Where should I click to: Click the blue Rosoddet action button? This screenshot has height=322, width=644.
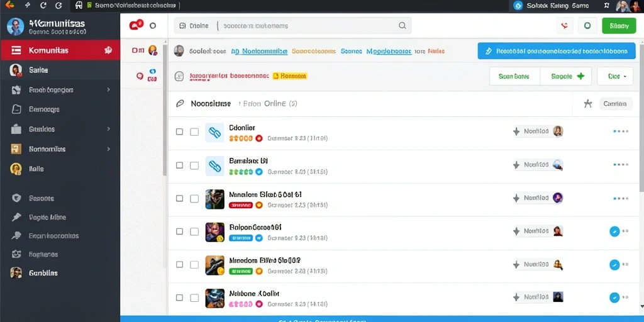pyautogui.click(x=557, y=51)
